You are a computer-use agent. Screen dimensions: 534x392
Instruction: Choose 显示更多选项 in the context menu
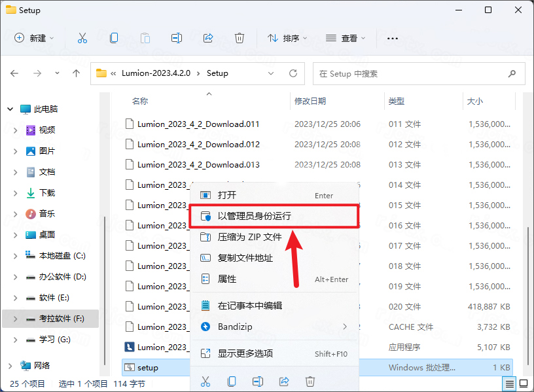(x=274, y=353)
